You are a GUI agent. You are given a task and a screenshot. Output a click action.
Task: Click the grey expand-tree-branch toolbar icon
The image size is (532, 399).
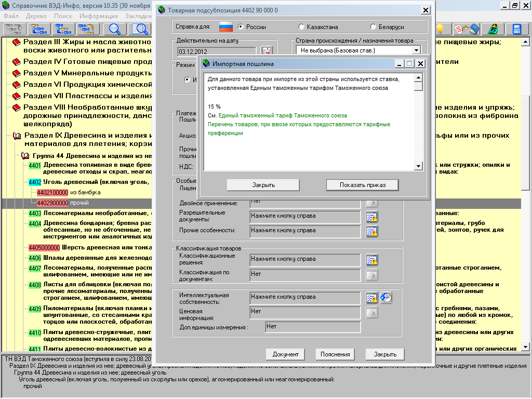14,29
